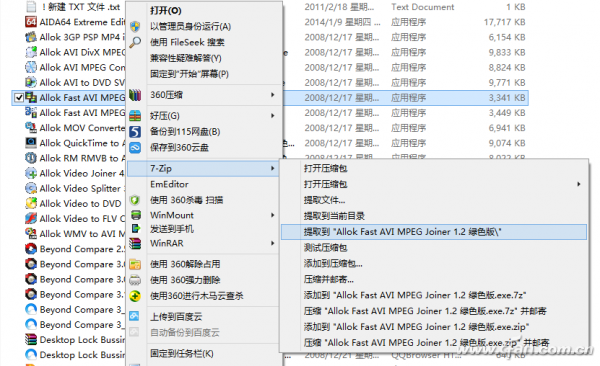Choose 添加到 ...绿色版.exe.7z entry

(415, 295)
